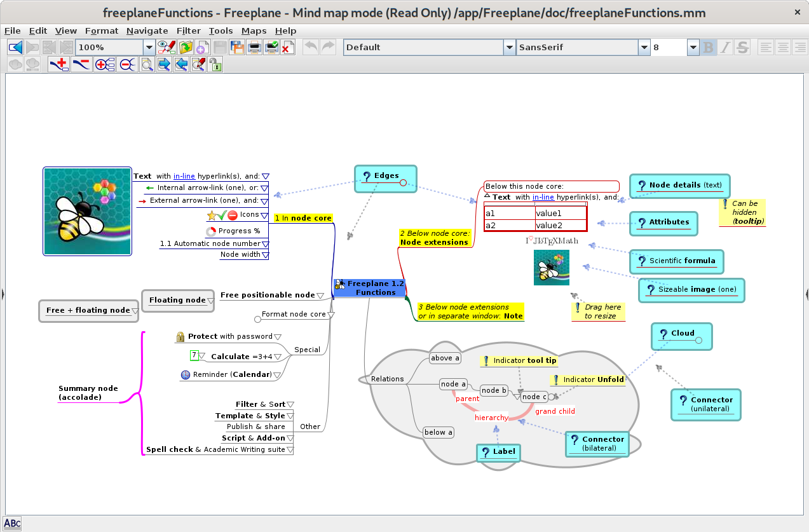The width and height of the screenshot is (809, 532).
Task: Toggle the green padlock icon in toolbar
Action: pyautogui.click(x=215, y=64)
